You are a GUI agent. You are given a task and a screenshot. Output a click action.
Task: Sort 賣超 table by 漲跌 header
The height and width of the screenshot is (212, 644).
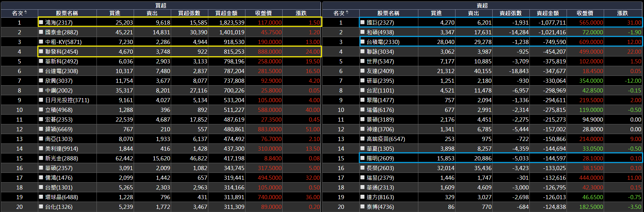point(623,13)
